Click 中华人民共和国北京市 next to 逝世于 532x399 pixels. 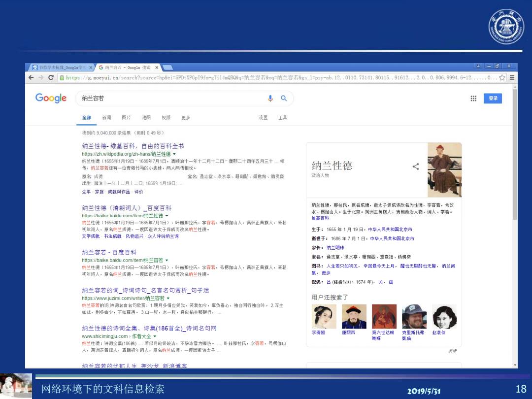coord(392,238)
